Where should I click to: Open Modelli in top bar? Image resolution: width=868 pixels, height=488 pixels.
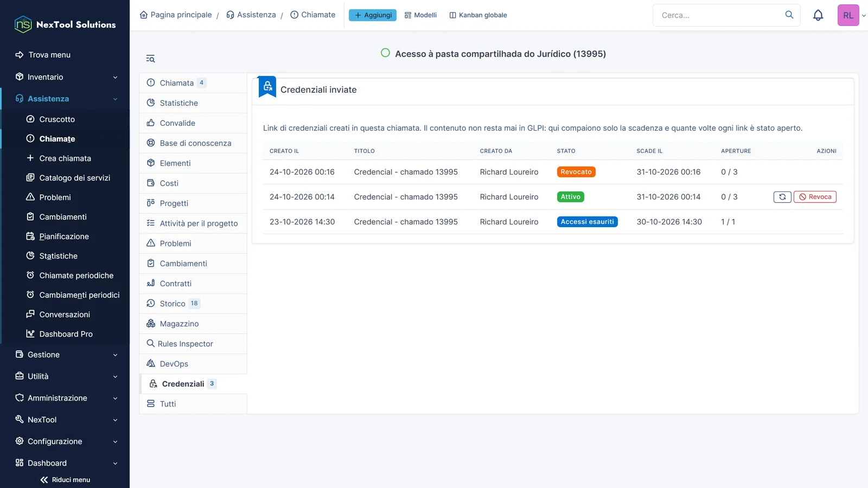point(420,15)
